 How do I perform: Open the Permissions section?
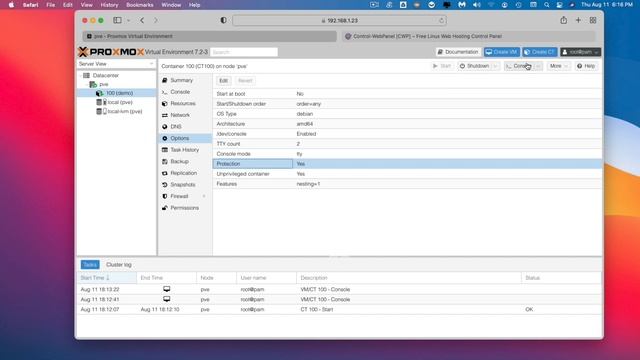(x=184, y=208)
